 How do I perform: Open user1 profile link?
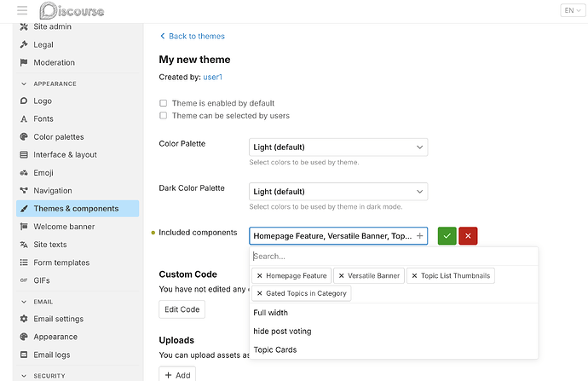click(x=213, y=77)
